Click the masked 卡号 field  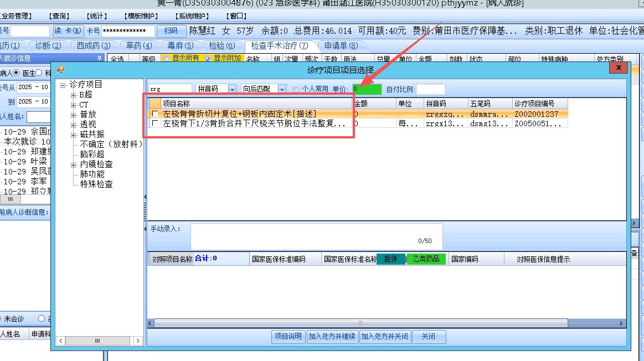tap(128, 31)
